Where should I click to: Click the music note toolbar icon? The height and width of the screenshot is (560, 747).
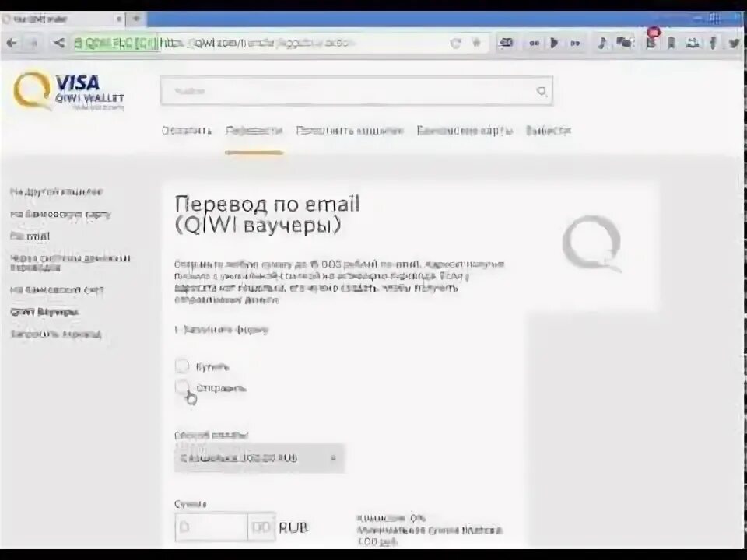tap(602, 44)
